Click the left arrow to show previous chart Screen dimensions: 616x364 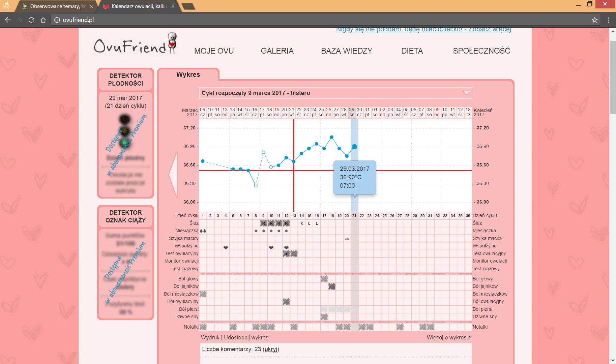point(173,174)
